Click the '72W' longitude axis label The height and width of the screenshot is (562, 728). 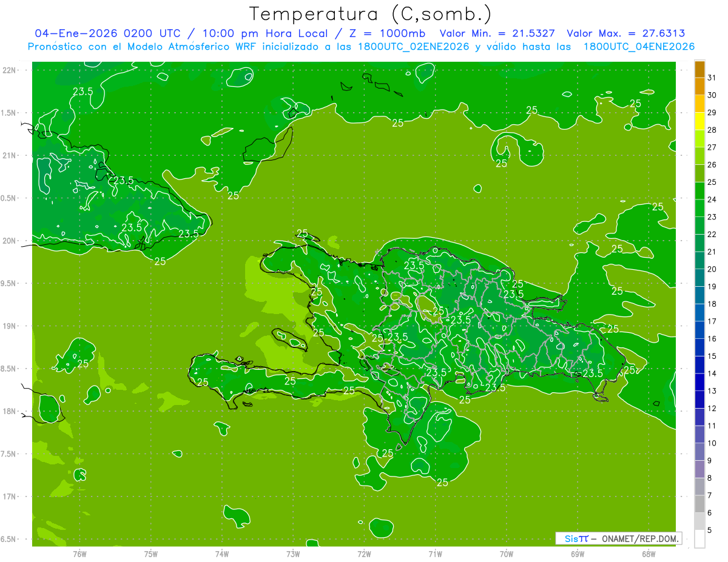click(364, 554)
